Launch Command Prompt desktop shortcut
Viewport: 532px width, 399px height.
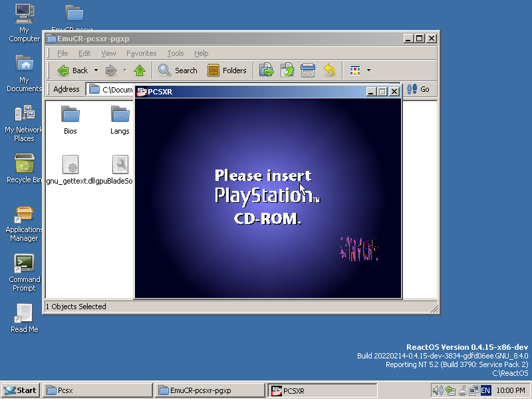point(24,273)
